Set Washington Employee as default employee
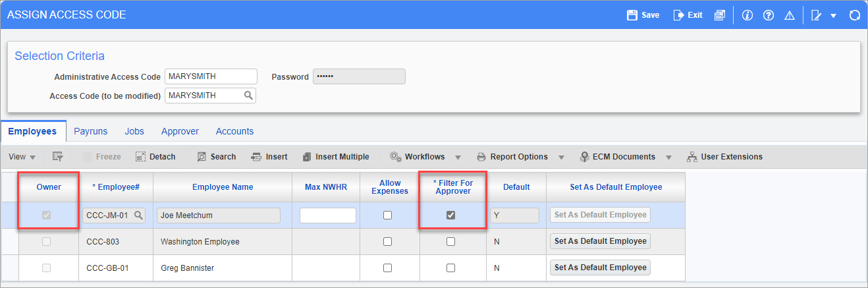868x288 pixels. (x=600, y=241)
